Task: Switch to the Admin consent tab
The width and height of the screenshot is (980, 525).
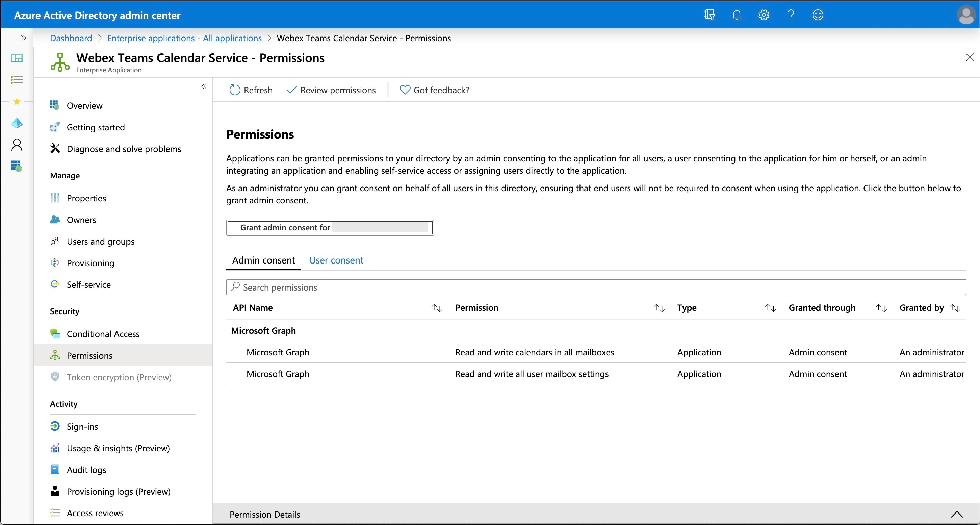Action: 264,260
